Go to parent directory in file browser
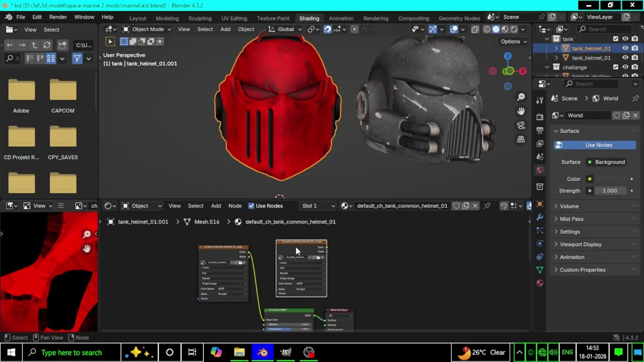Screen dimensions: 644x362 (x=34, y=45)
